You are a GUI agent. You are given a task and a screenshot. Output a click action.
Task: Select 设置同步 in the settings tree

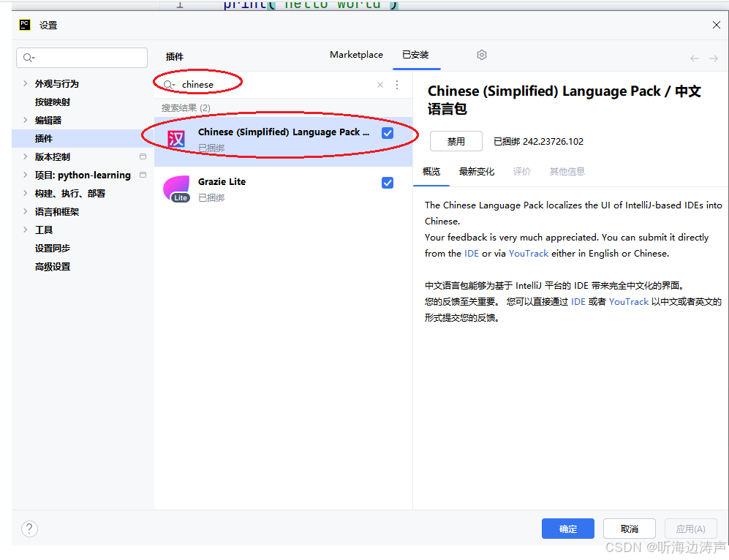click(x=53, y=248)
